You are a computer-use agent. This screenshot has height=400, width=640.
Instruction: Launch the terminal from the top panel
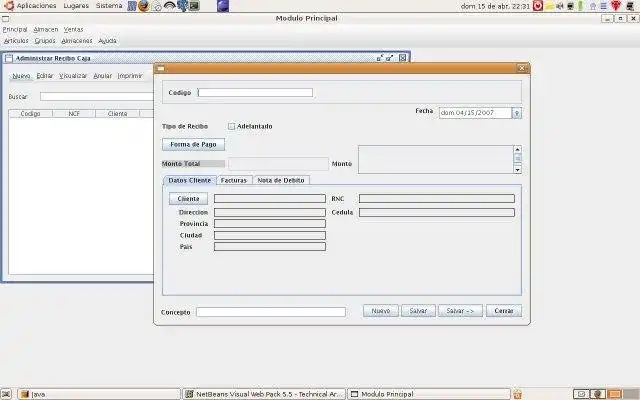[x=195, y=6]
